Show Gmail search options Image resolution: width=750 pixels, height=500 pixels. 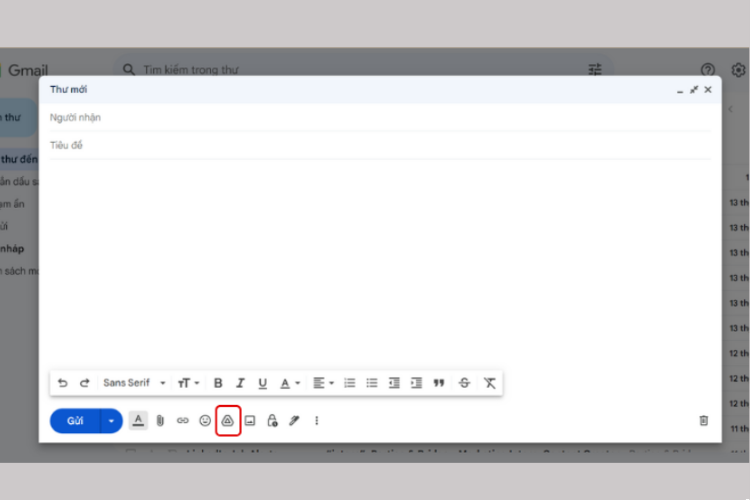coord(595,70)
